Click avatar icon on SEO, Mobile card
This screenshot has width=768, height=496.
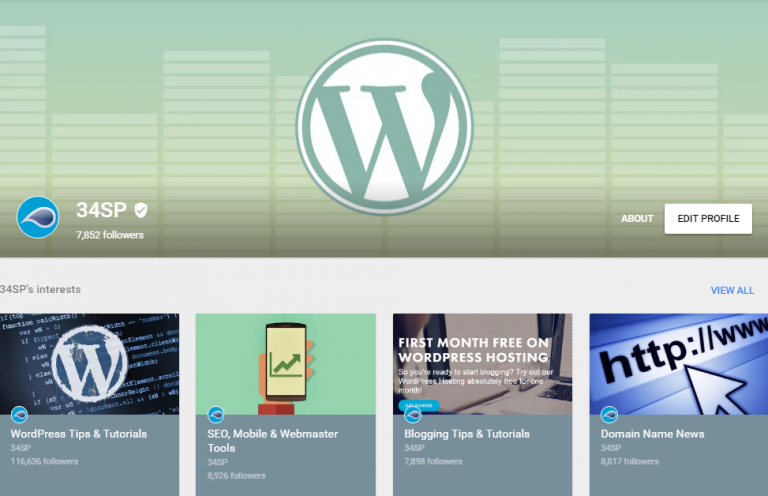click(216, 415)
